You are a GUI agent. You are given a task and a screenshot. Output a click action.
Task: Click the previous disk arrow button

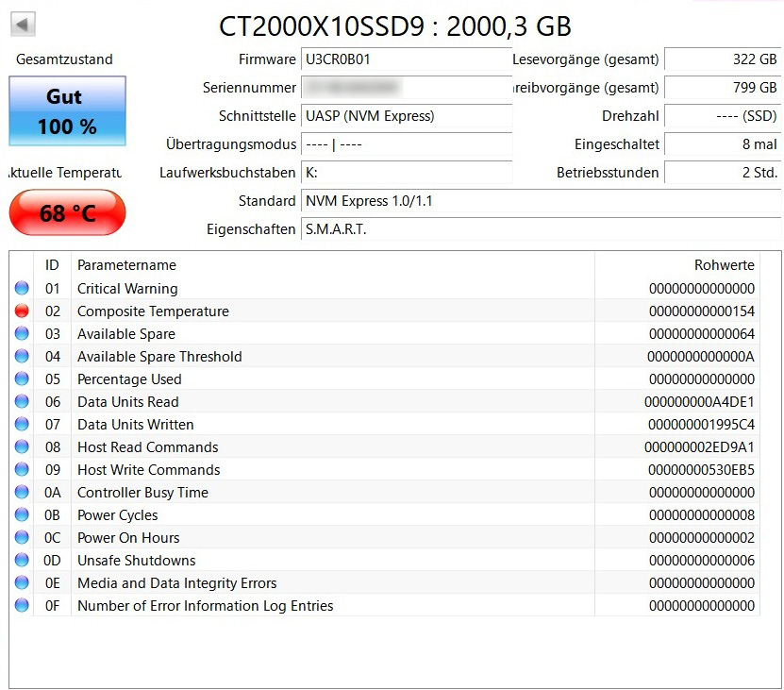(23, 25)
